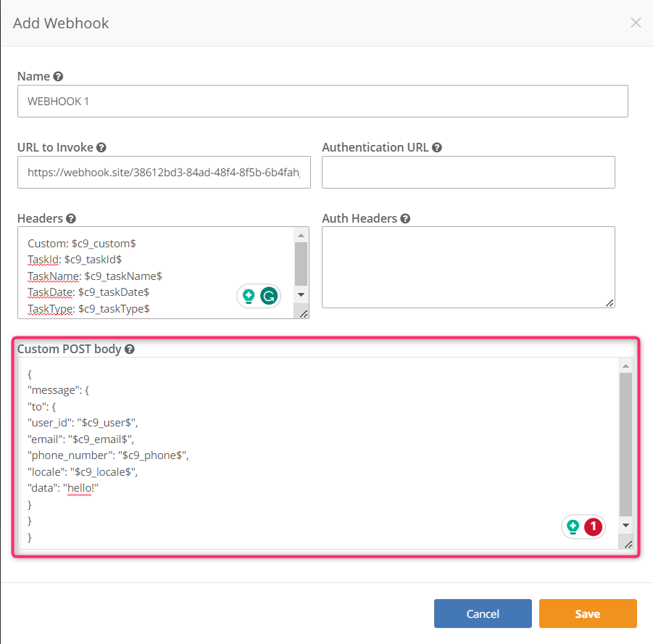
Task: Save the webhook
Action: click(x=588, y=614)
